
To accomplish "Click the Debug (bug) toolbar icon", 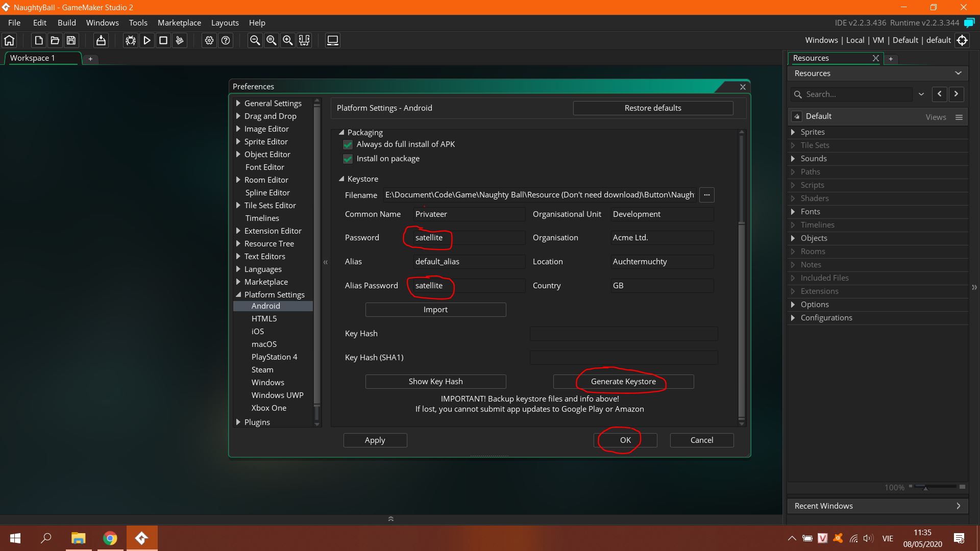I will 131,40.
